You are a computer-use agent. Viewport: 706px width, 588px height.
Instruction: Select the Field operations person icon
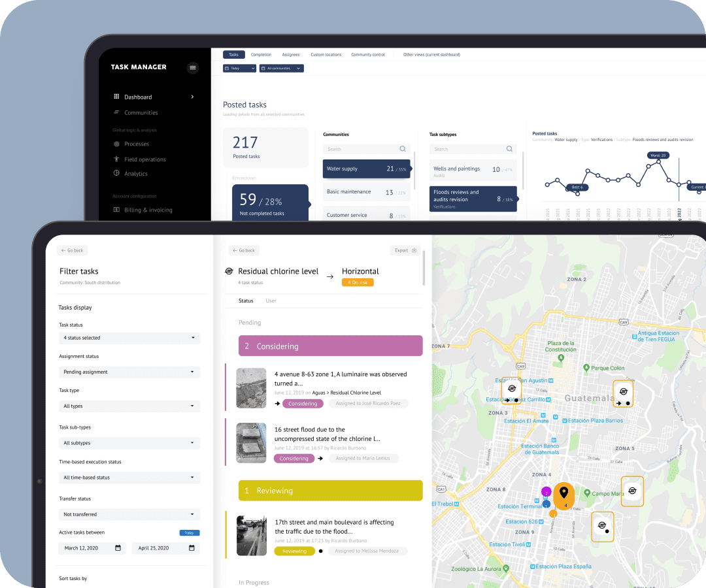tap(116, 159)
